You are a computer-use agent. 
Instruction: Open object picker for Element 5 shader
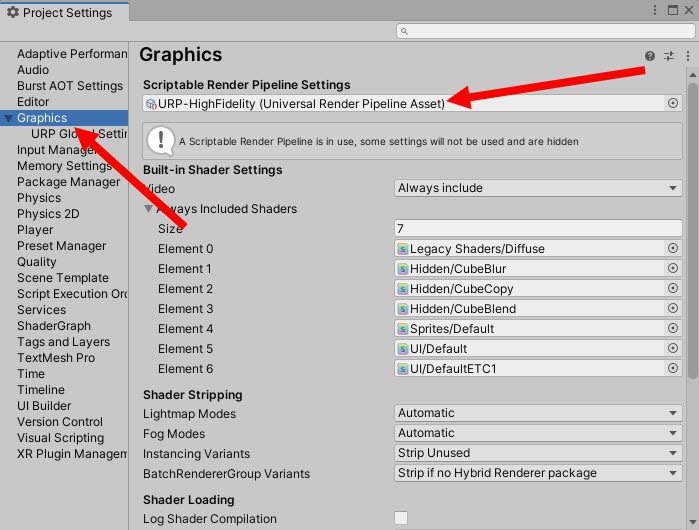tap(673, 348)
